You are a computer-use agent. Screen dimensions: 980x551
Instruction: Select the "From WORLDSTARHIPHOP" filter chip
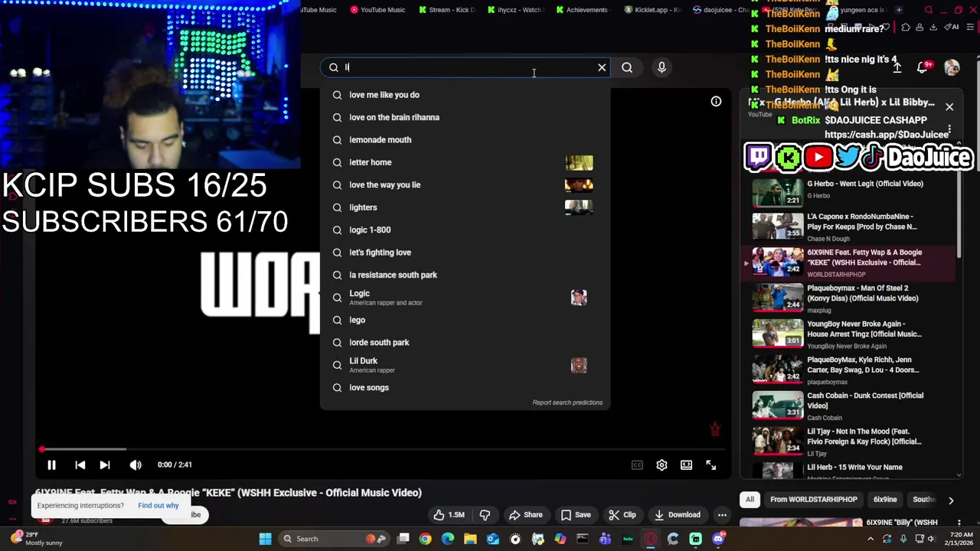pyautogui.click(x=813, y=500)
